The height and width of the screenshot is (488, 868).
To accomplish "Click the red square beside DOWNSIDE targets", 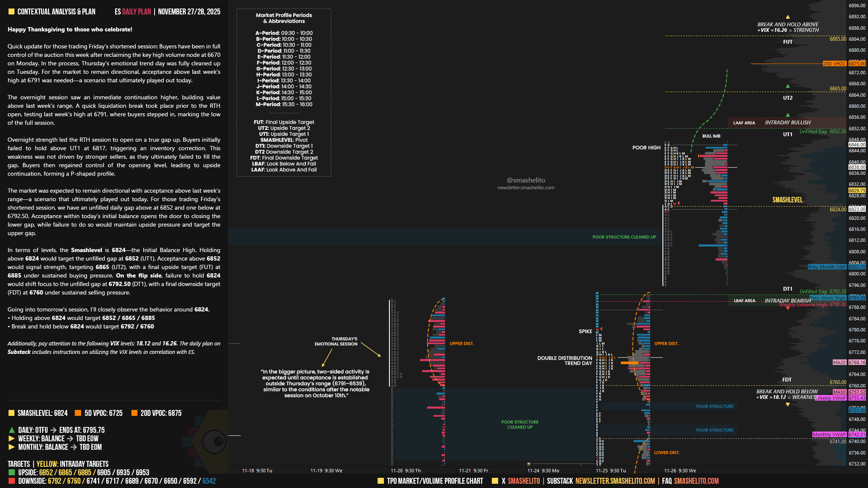I will point(11,481).
